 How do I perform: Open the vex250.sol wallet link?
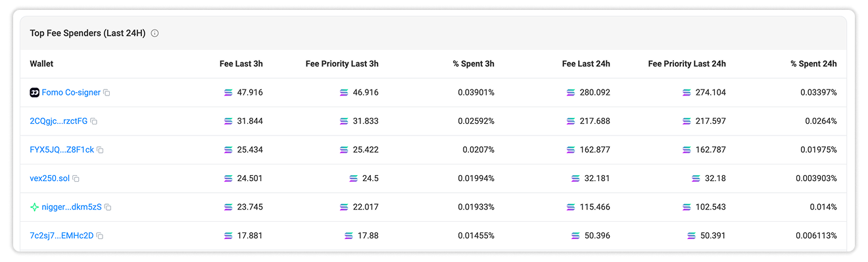(x=49, y=178)
